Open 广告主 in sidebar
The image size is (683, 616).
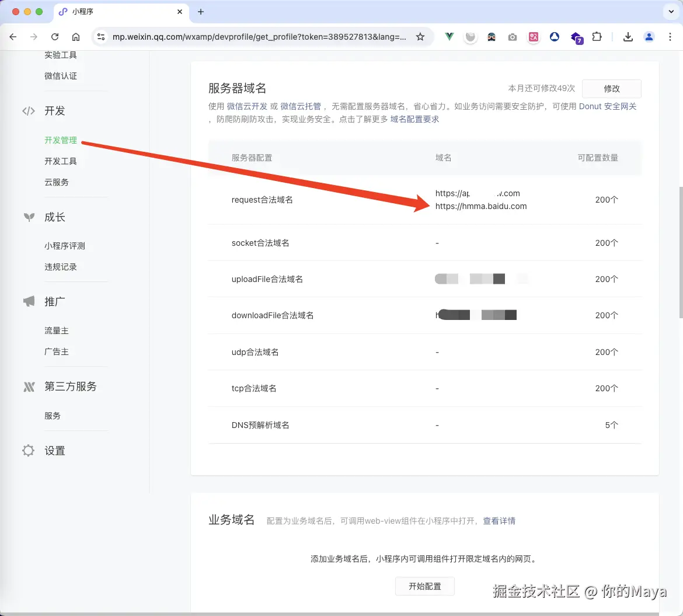click(57, 351)
